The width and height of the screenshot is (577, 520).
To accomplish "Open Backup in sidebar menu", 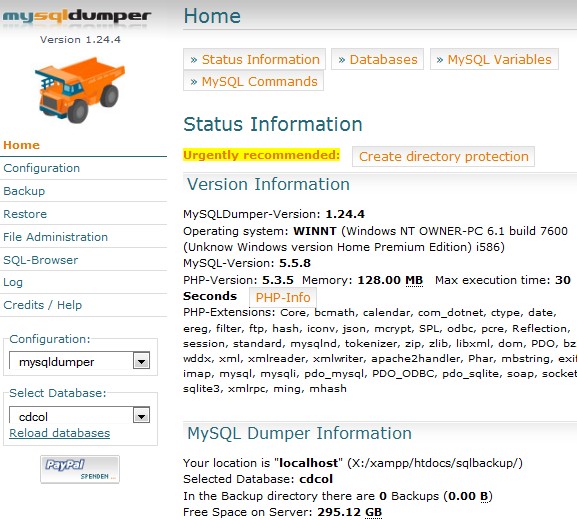I will [x=24, y=191].
